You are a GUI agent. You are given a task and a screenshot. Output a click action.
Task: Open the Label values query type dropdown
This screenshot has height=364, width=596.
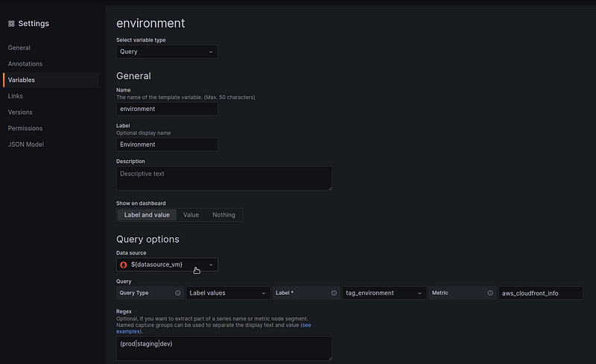(x=228, y=293)
